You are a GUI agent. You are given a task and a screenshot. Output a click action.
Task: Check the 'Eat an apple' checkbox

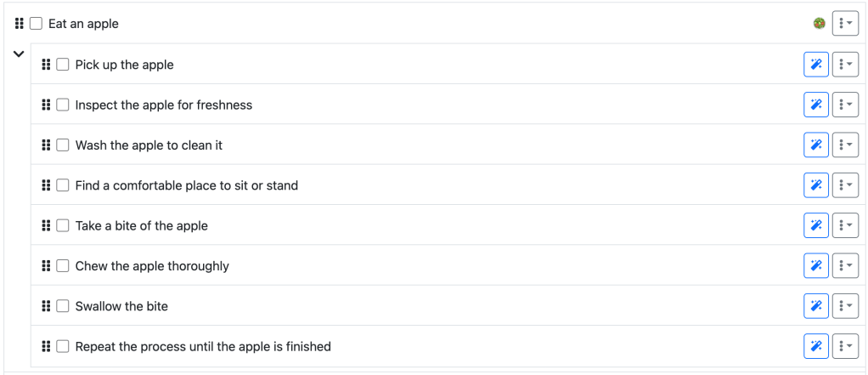(x=36, y=24)
